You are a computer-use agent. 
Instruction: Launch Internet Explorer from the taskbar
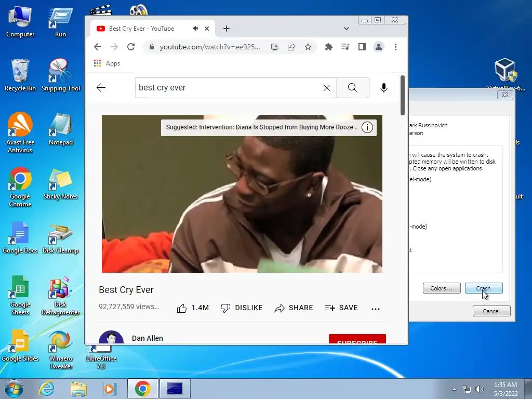(x=46, y=389)
